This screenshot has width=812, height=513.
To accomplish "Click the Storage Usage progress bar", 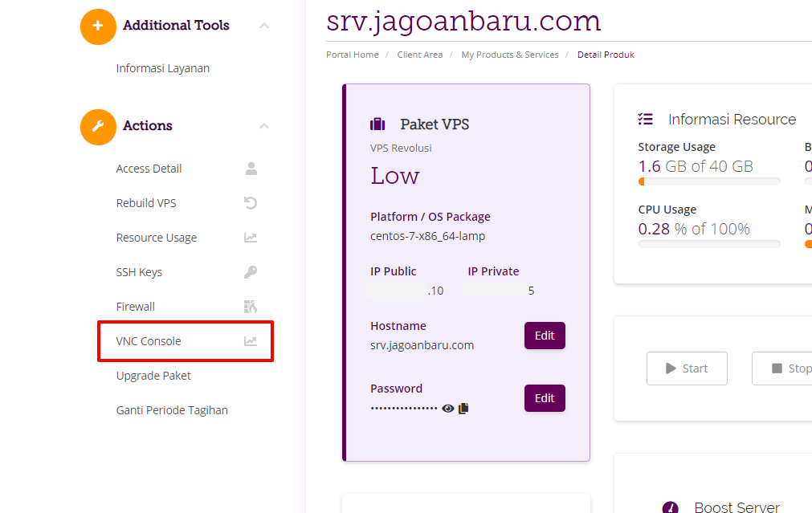I will coord(709,181).
